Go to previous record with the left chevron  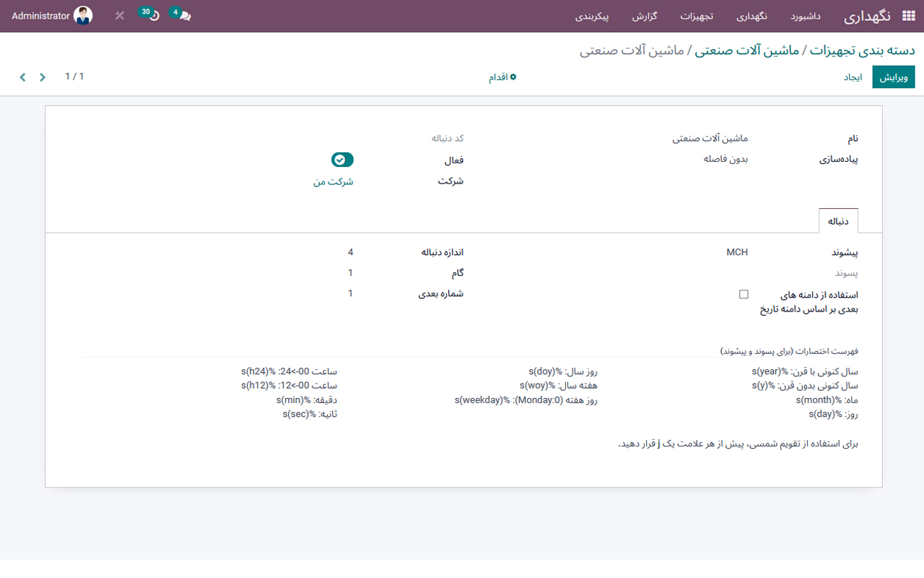tap(22, 77)
